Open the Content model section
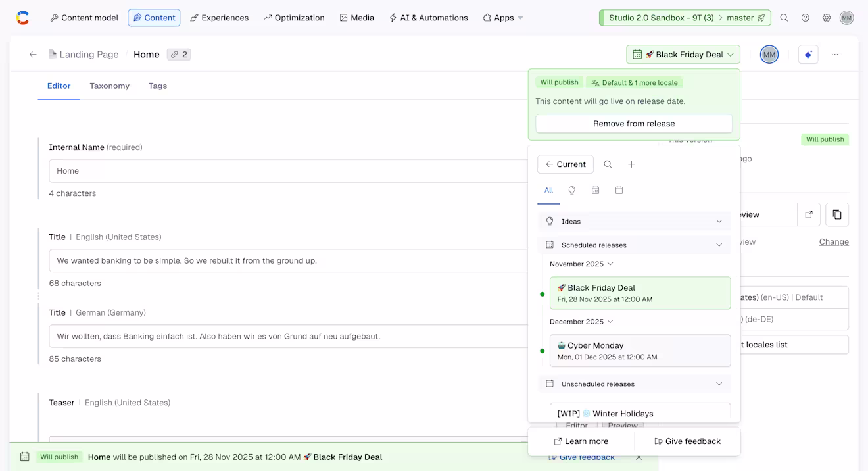This screenshot has width=868, height=471. pos(84,18)
